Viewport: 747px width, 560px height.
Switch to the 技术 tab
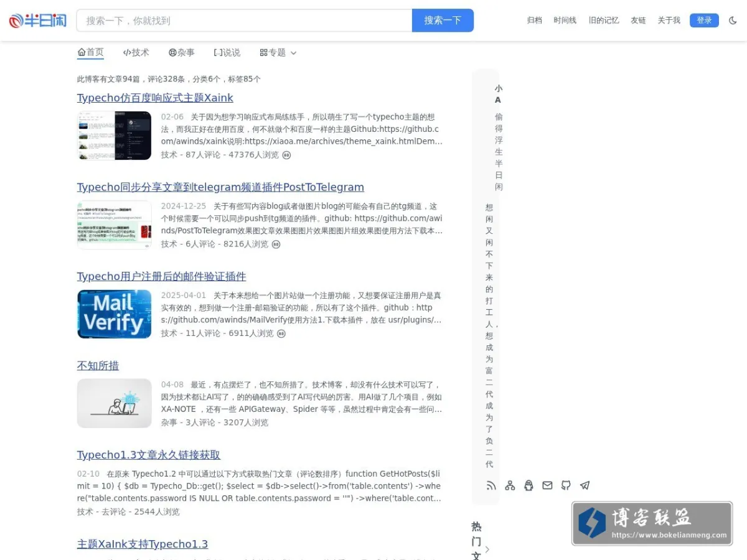click(x=136, y=53)
